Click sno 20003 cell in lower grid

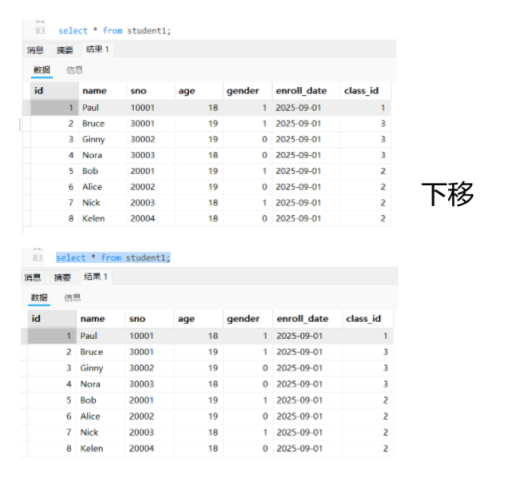150,432
